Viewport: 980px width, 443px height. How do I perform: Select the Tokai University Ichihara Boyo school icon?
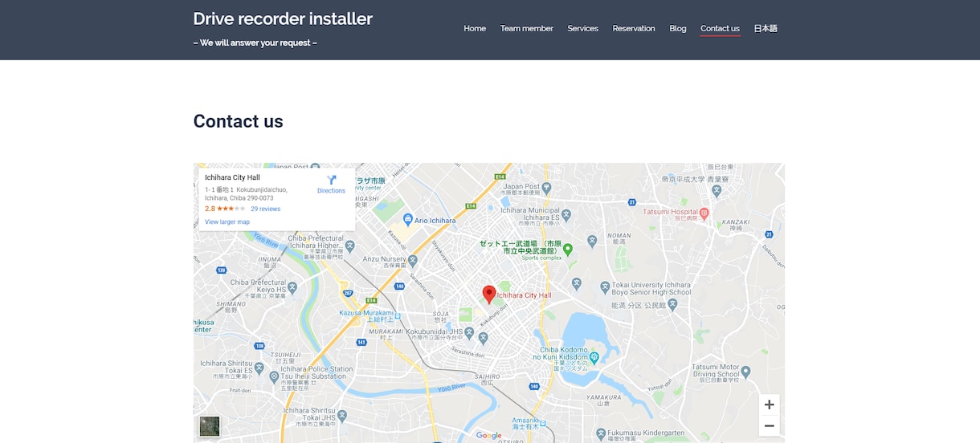coord(605,287)
